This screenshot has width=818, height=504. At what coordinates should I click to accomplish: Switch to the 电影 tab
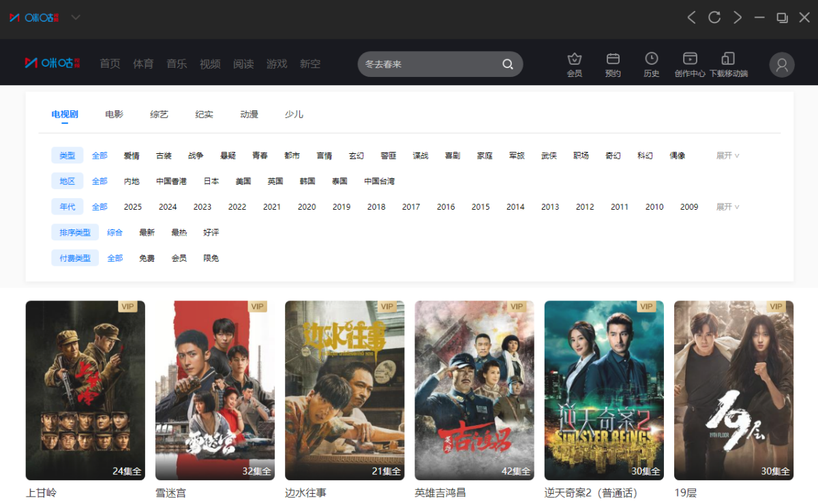(115, 114)
